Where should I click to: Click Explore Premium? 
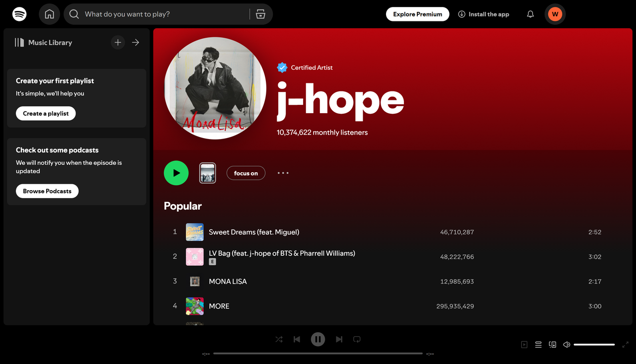click(x=417, y=14)
